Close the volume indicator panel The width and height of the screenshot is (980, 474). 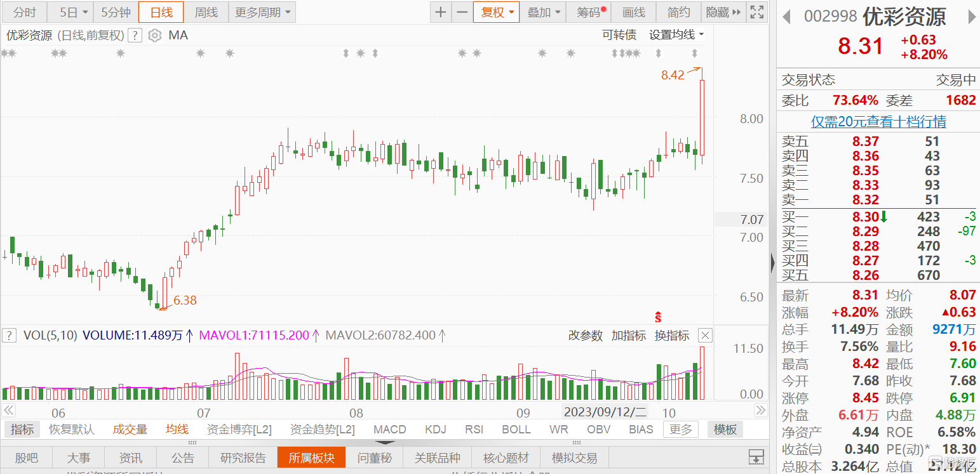pyautogui.click(x=705, y=335)
